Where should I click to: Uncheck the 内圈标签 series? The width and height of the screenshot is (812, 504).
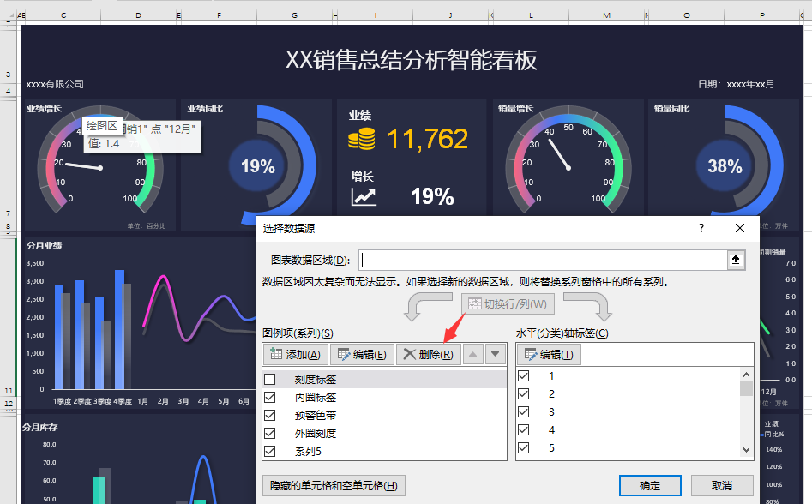(x=270, y=398)
